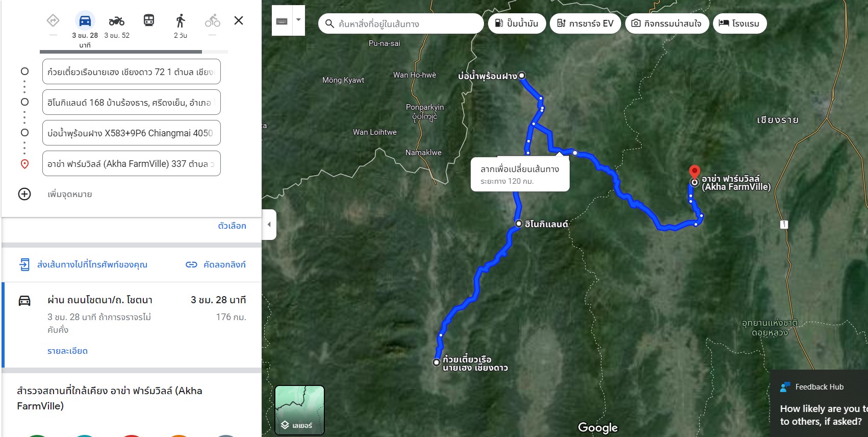Switch to motorcycle travel mode
Screen dimensions: 868x437
pyautogui.click(x=117, y=20)
